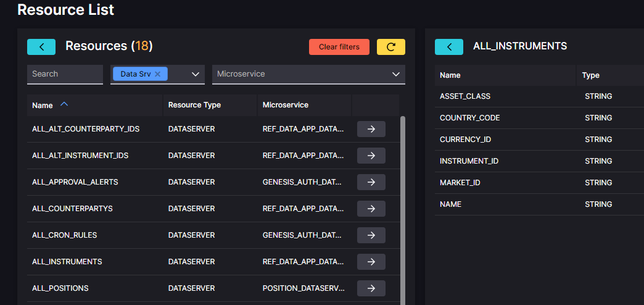
Task: Open details arrow for ALL_COUNTERPARTYS
Action: [371, 209]
